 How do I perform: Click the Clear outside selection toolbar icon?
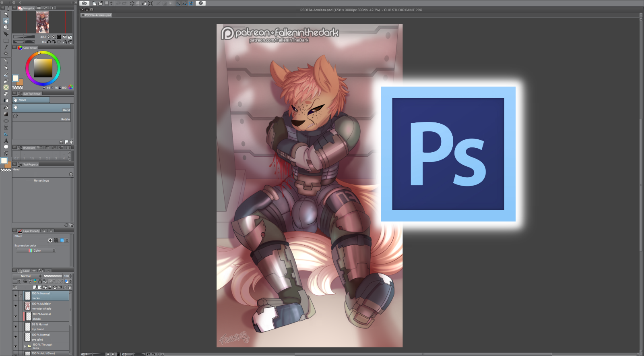(x=138, y=3)
